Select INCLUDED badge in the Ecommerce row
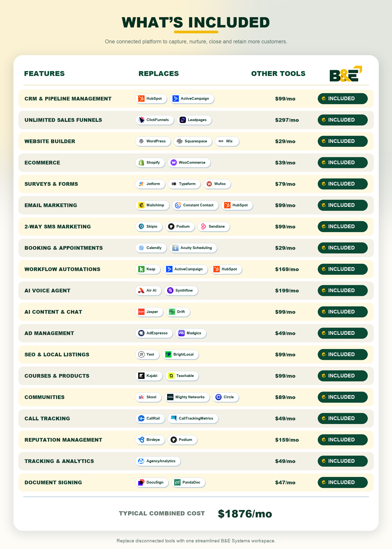This screenshot has height=549, width=392. (x=343, y=162)
